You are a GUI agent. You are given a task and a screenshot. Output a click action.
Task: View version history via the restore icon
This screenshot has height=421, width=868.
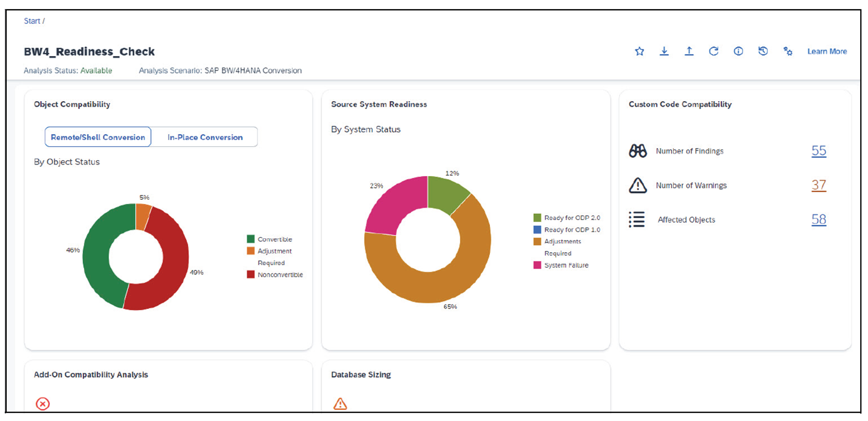[763, 51]
